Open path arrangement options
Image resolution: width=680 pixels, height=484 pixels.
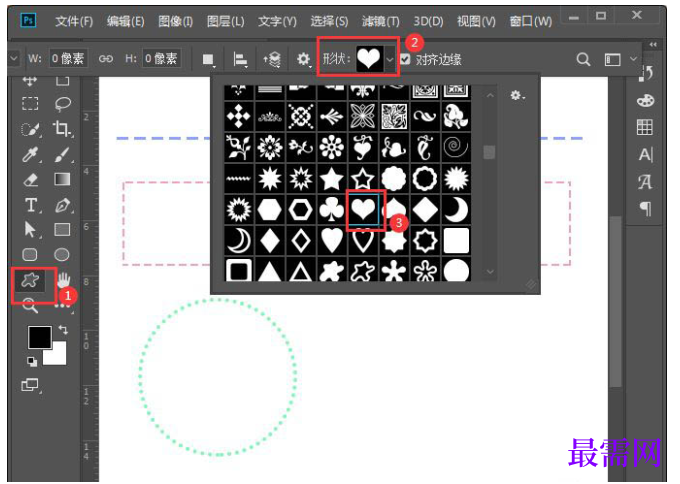coord(271,59)
